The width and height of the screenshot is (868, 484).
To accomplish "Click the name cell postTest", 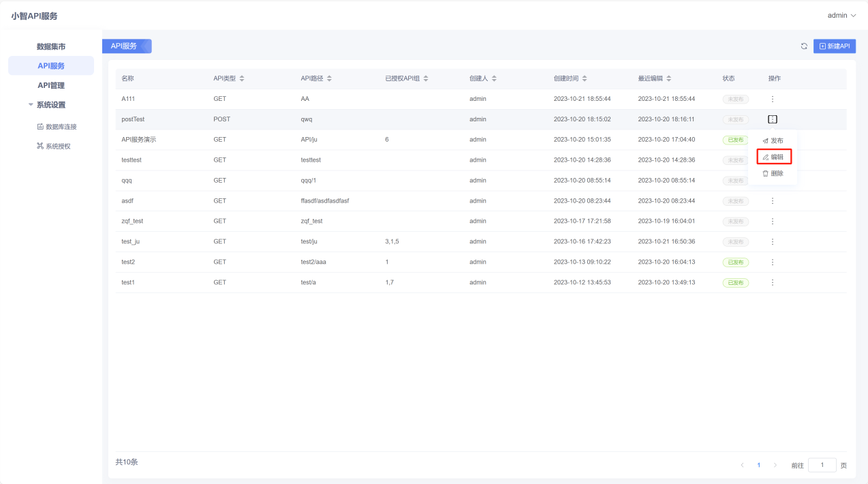I will pyautogui.click(x=133, y=119).
